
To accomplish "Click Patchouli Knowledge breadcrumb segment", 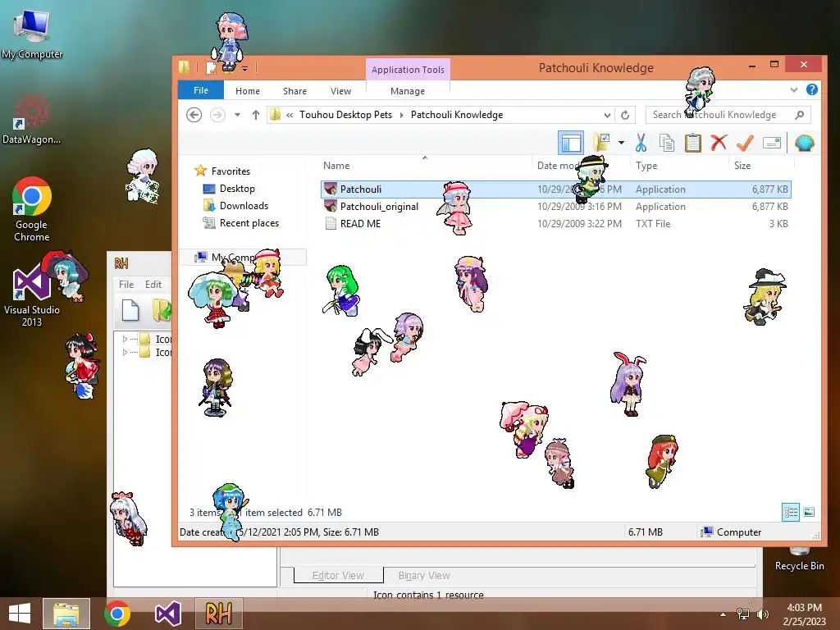I will [x=457, y=115].
